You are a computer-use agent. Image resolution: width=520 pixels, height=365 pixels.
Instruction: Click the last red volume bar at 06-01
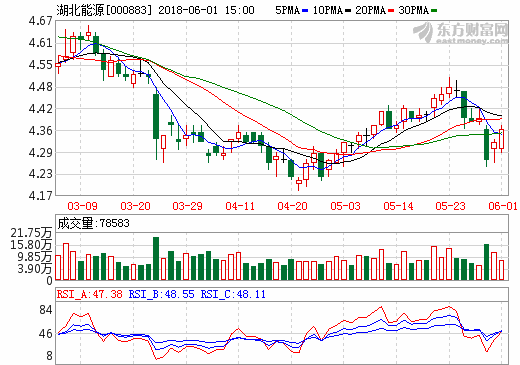click(502, 270)
